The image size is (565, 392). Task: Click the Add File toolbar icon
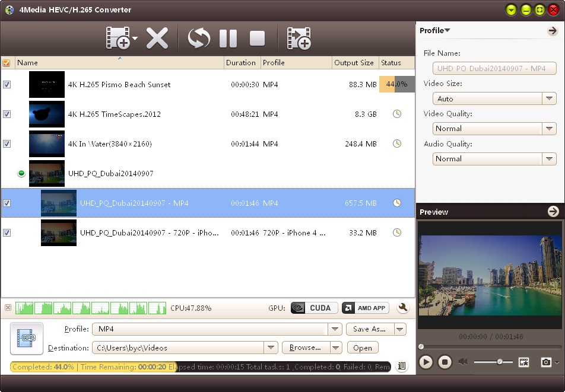pyautogui.click(x=118, y=39)
